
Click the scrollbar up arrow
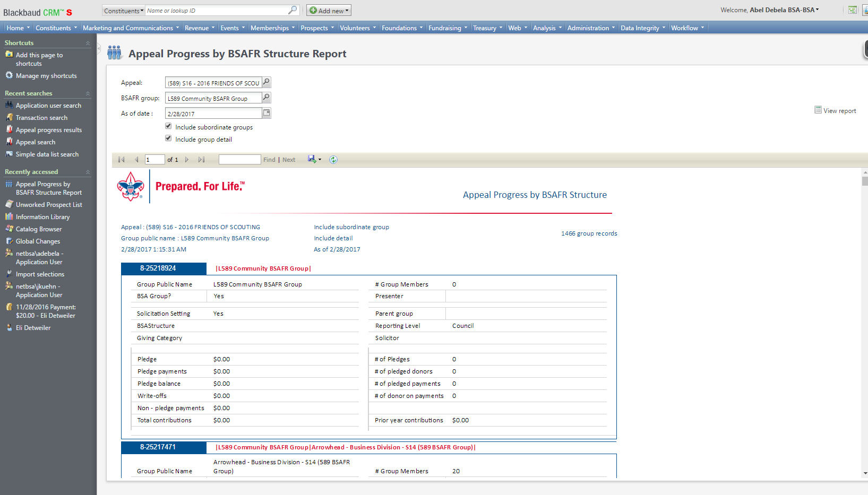click(865, 172)
